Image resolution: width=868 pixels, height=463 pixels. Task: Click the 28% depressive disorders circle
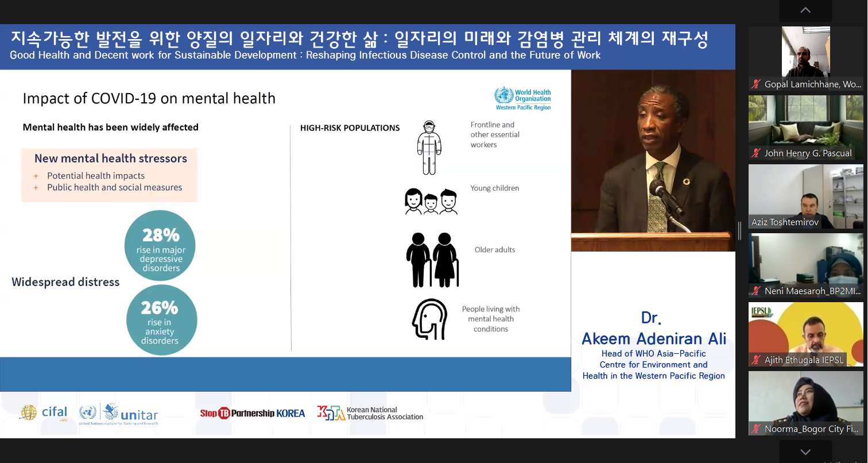click(160, 245)
